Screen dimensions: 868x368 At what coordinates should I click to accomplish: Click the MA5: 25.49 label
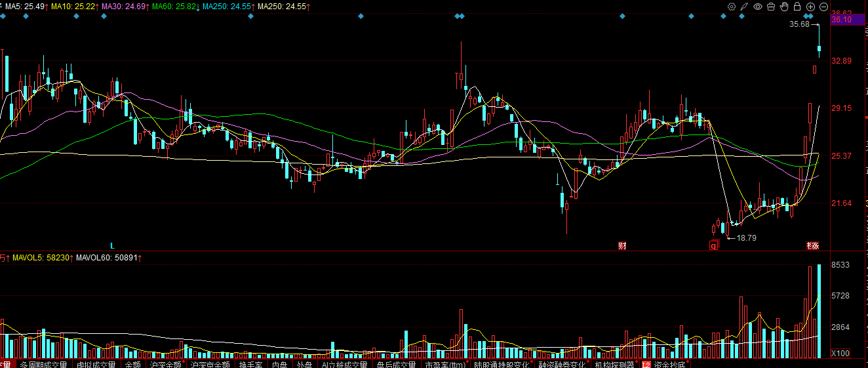25,6
